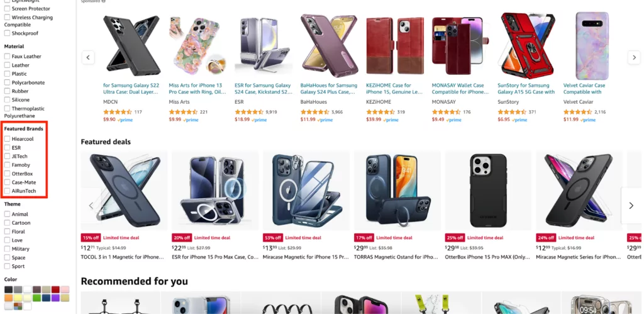The height and width of the screenshot is (314, 644).
Task: Click the sponsored carousel right arrow
Action: click(634, 57)
